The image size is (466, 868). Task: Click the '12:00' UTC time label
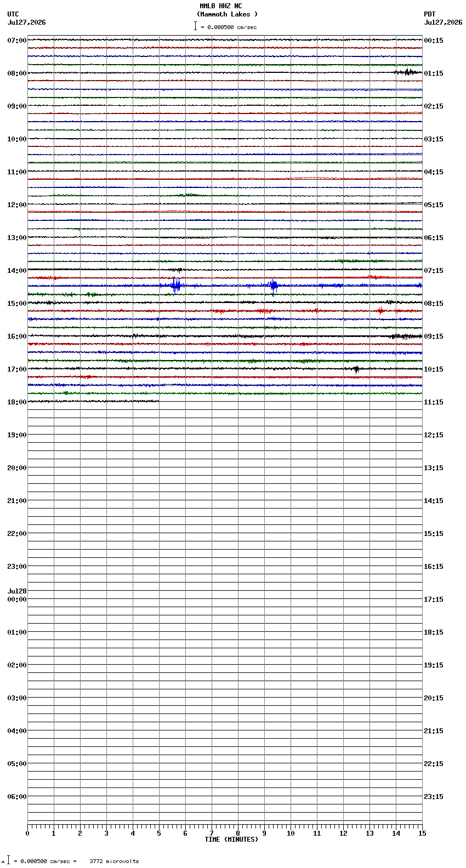[x=17, y=205]
